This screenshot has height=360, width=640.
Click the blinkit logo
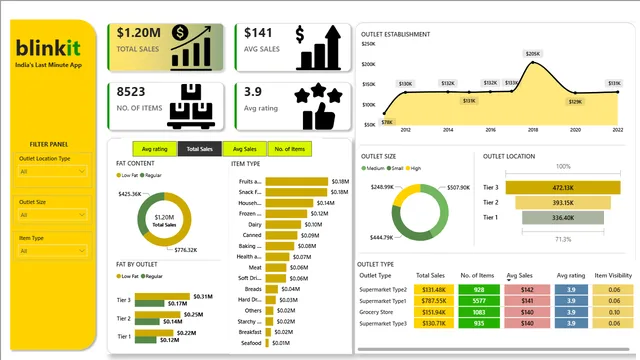48,48
